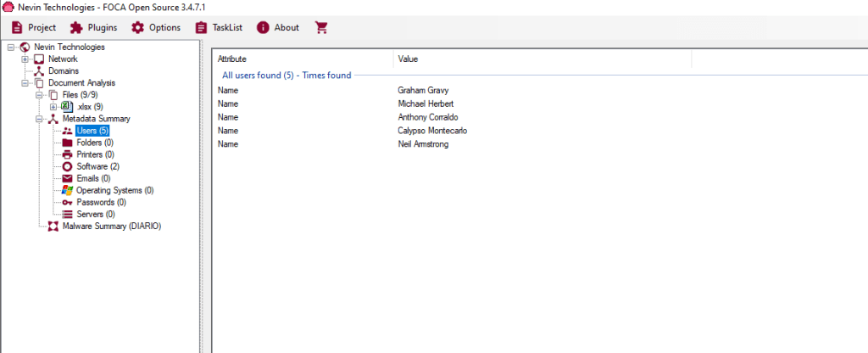This screenshot has width=868, height=353.
Task: Click the Emails envelope icon
Action: (x=68, y=178)
